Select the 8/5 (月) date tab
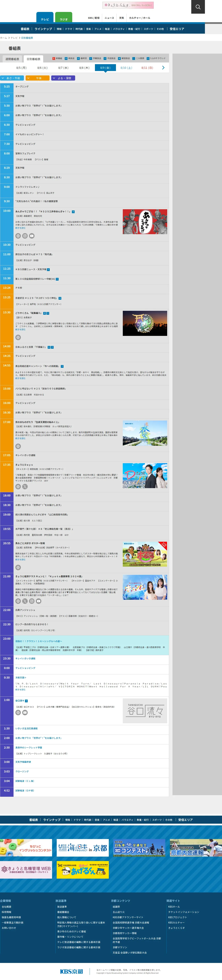222x980 pixels. pyautogui.click(x=21, y=68)
